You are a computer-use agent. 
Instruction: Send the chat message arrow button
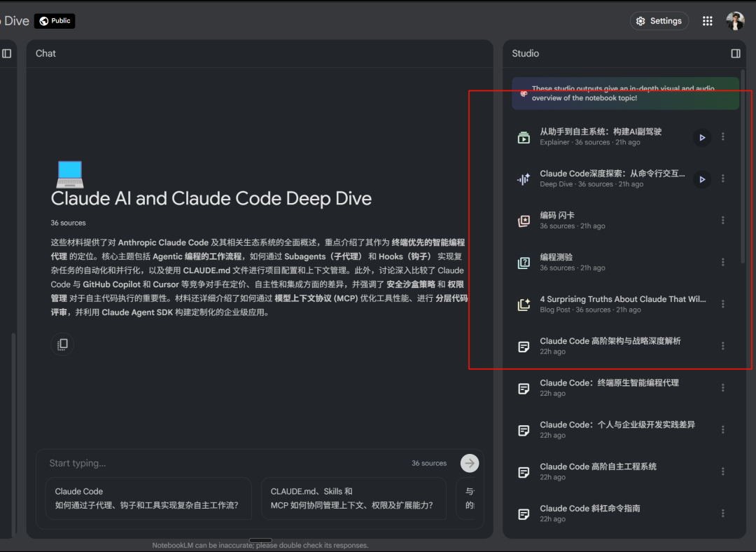click(470, 463)
